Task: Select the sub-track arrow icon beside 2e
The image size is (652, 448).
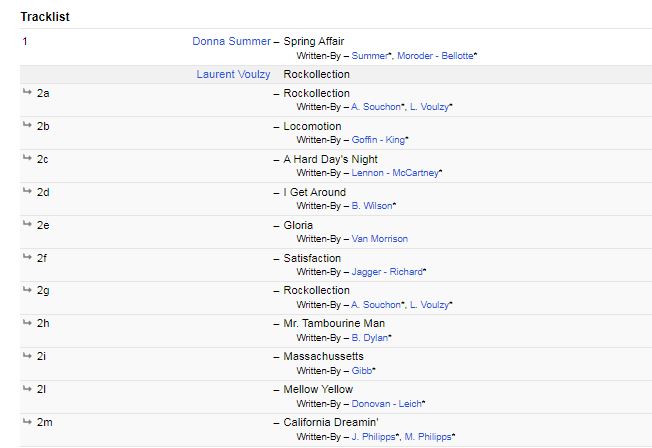Action: coord(27,225)
